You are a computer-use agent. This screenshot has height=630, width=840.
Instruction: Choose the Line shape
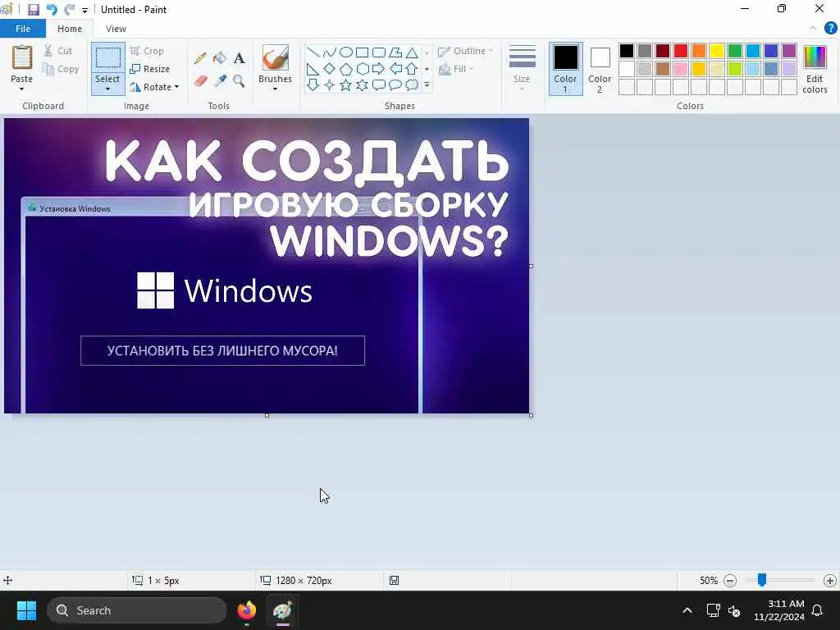click(x=313, y=52)
